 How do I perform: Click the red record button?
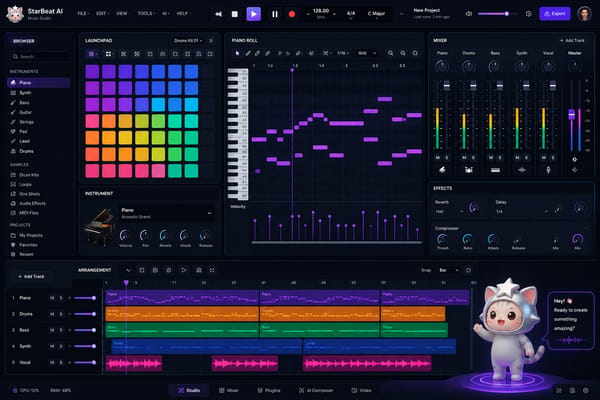(x=292, y=14)
